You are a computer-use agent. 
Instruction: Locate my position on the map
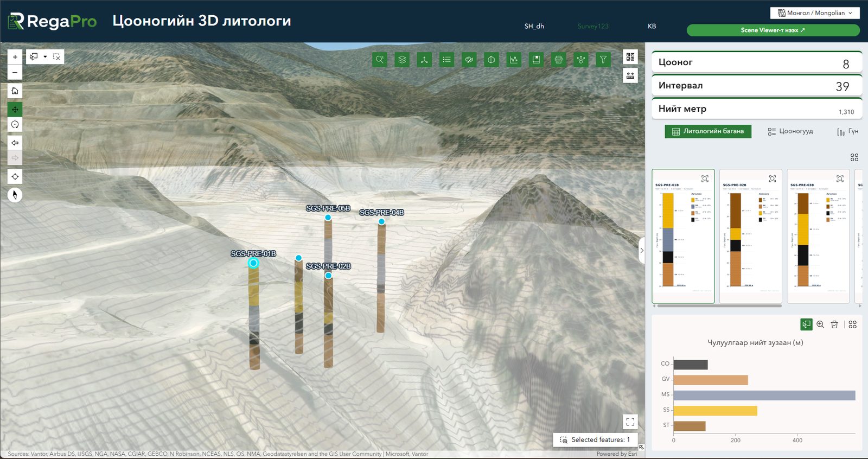point(15,176)
